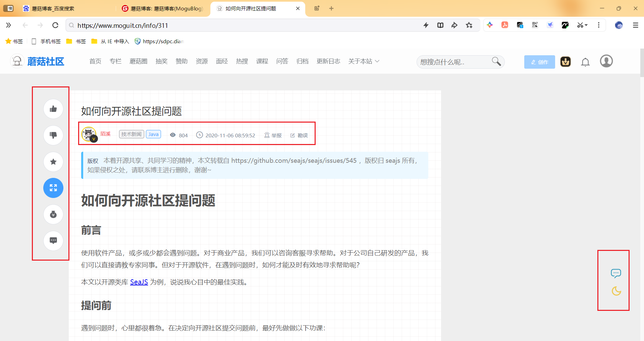Click the tab group icon beside tabs
This screenshot has width=644, height=341.
[317, 8]
